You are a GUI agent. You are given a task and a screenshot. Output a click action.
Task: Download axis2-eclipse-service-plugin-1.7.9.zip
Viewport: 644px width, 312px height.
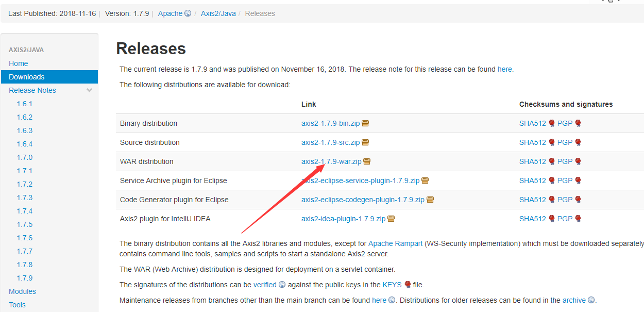[x=361, y=180]
